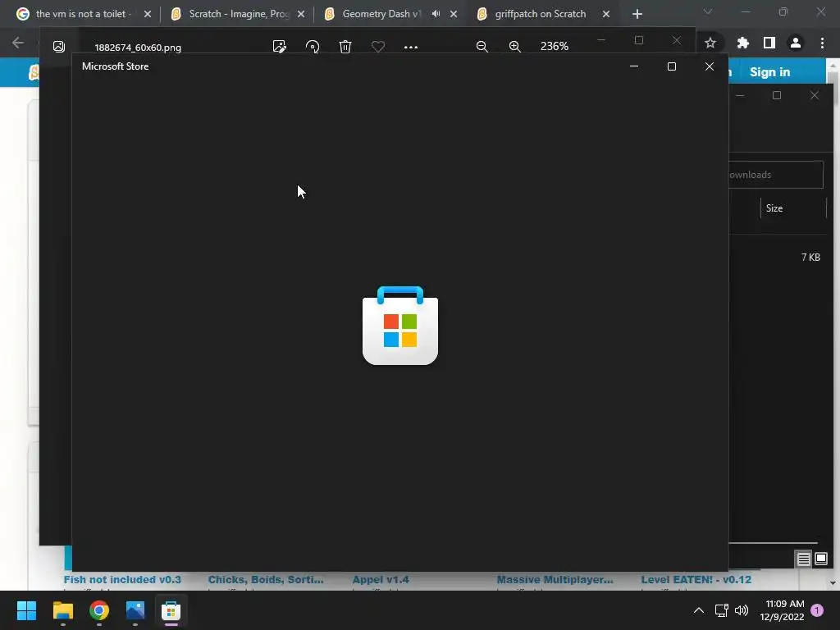Image resolution: width=840 pixels, height=630 pixels.
Task: Click the edit image icon in Photos
Action: tap(279, 47)
